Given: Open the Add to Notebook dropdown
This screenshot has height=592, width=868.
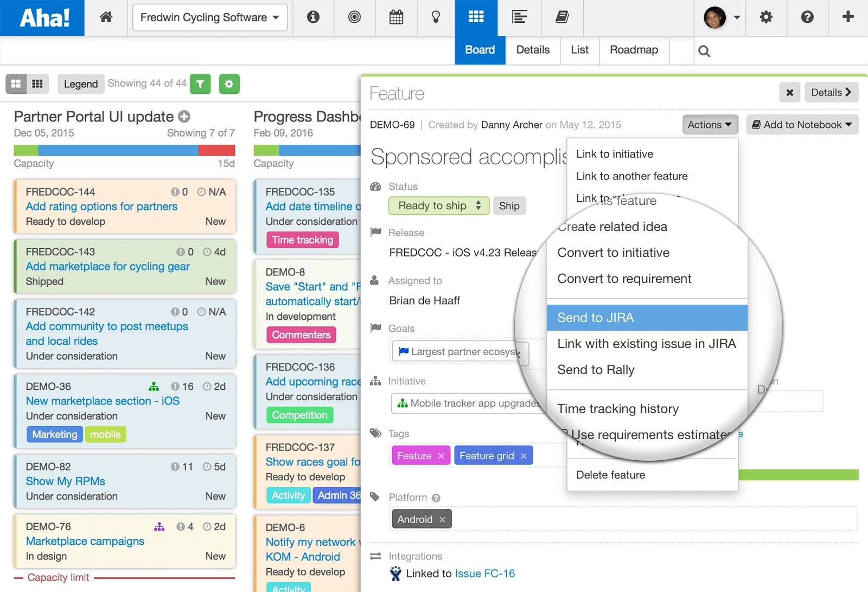Looking at the screenshot, I should (802, 125).
